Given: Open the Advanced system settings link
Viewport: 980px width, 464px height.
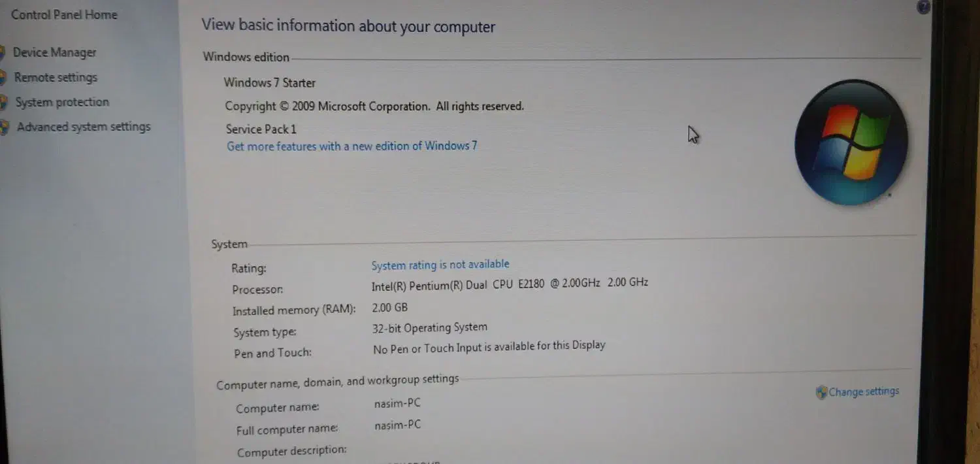Looking at the screenshot, I should coord(84,127).
